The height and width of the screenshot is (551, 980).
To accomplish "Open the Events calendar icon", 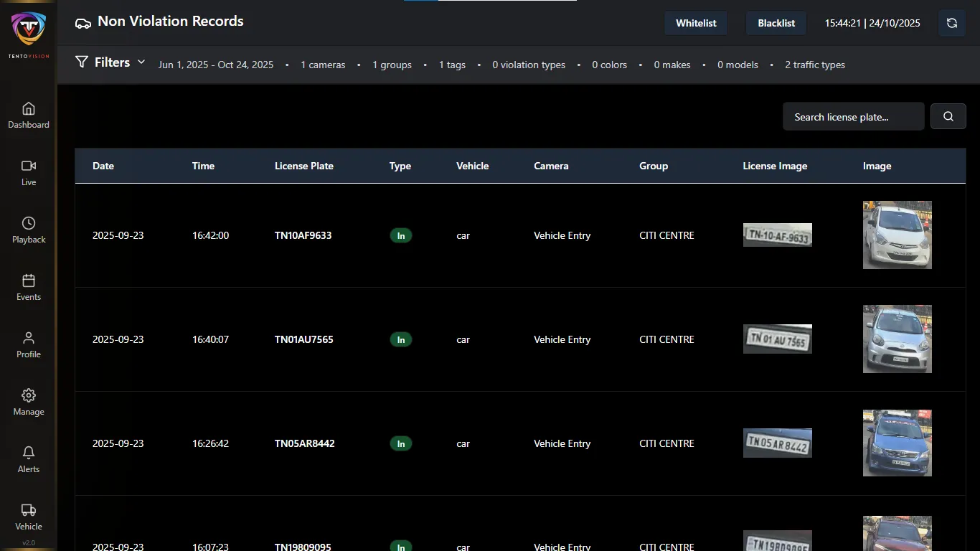I will coord(29,281).
